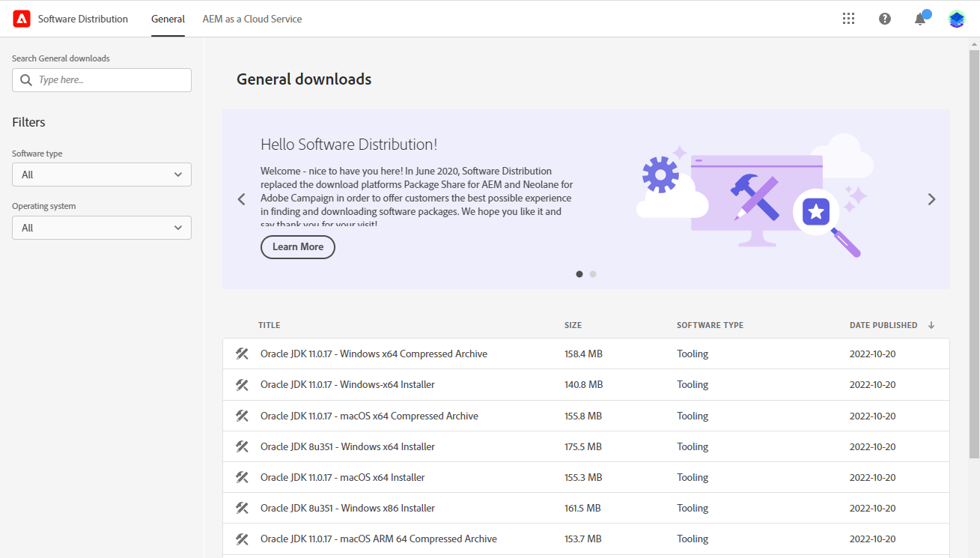Viewport: 980px width, 558px height.
Task: Click the search magnifier icon
Action: (x=26, y=80)
